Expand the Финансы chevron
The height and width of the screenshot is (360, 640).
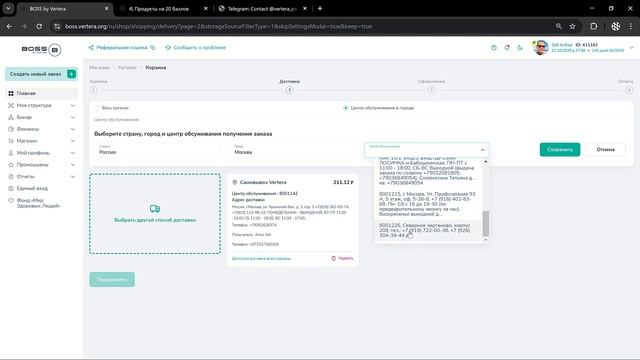point(73,129)
